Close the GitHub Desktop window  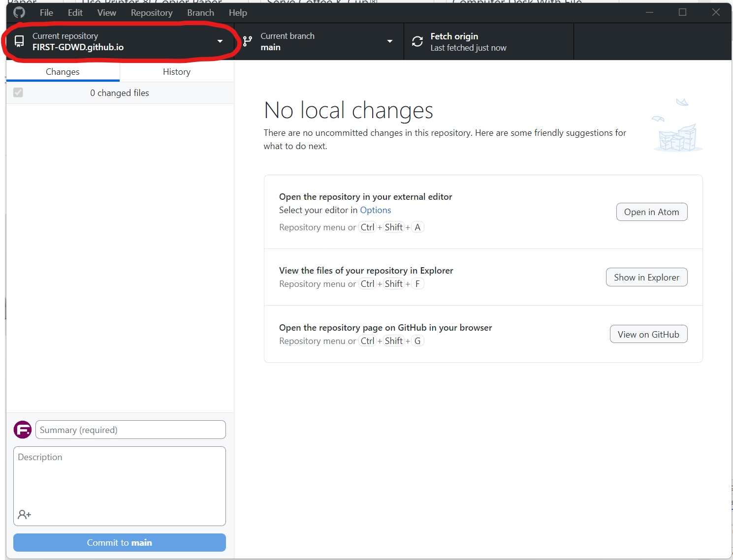coord(716,12)
